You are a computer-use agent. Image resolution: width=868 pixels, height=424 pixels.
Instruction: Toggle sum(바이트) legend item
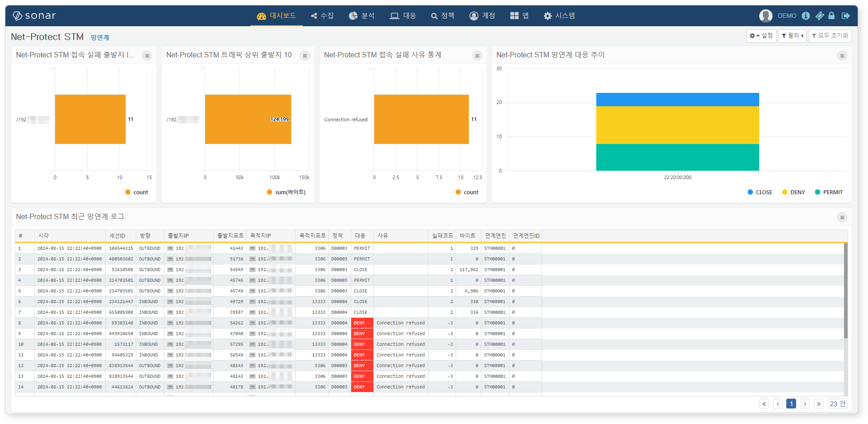286,192
